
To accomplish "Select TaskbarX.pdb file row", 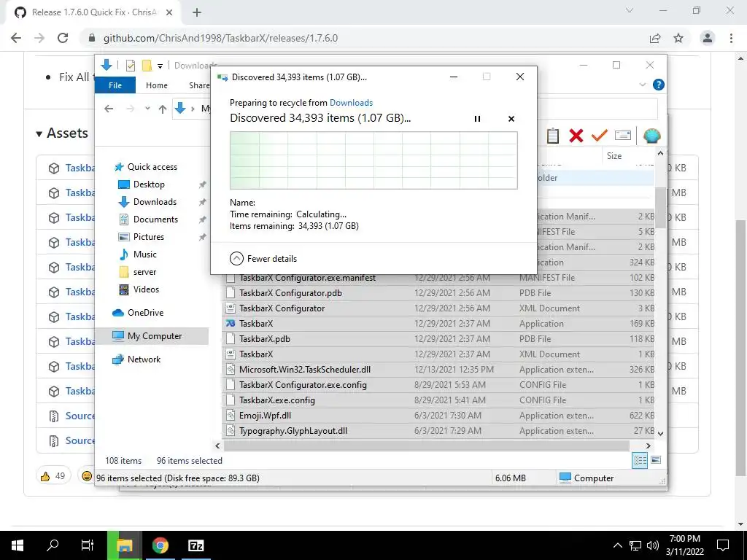I will [x=438, y=339].
